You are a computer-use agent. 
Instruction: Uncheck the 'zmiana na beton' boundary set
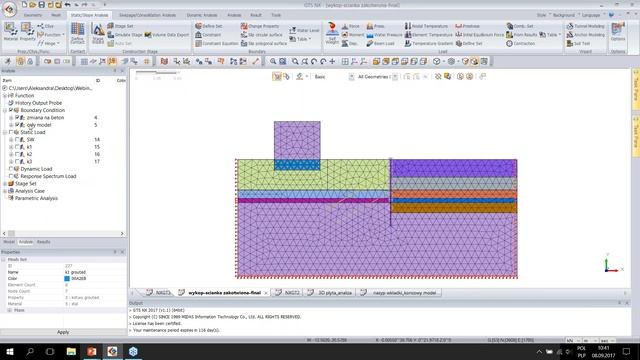click(17, 118)
